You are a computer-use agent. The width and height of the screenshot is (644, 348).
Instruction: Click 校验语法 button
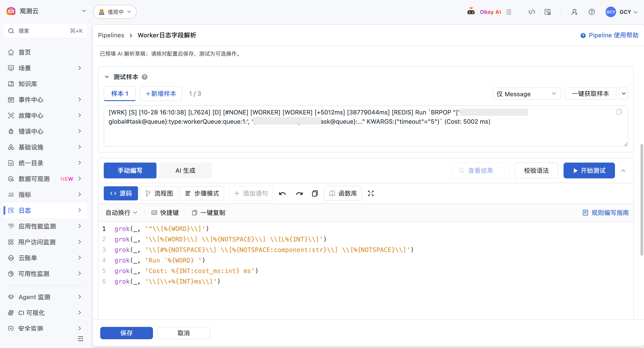[x=536, y=171]
